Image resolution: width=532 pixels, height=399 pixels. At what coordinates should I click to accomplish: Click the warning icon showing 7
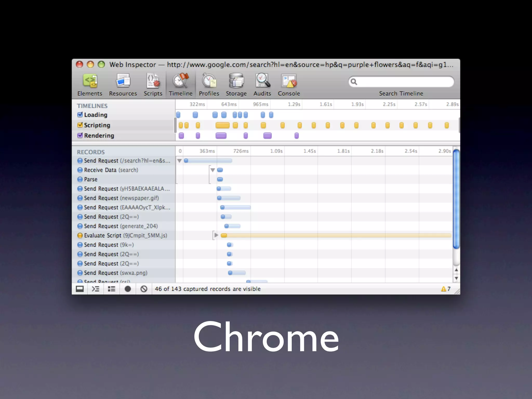point(444,289)
